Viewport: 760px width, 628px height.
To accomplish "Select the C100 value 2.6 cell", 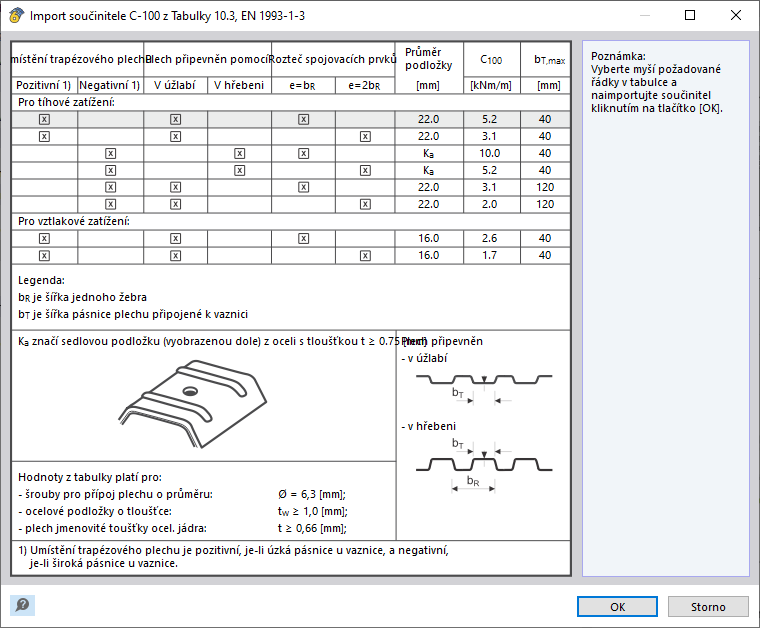I will tap(491, 238).
